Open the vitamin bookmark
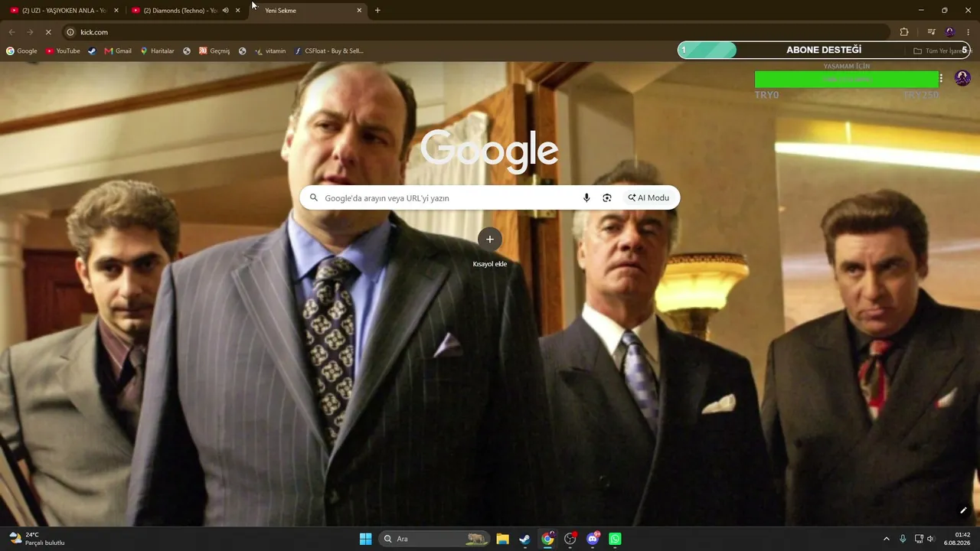Screen dimensions: 980x551 click(x=270, y=51)
